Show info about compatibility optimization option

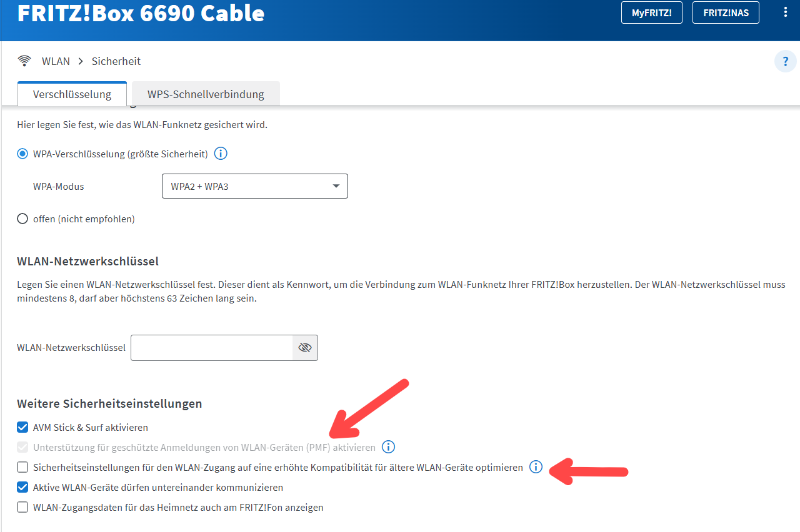point(536,467)
